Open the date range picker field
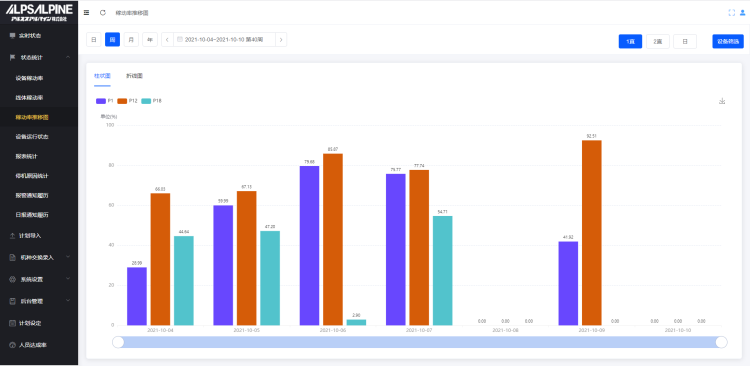This screenshot has height=366, width=750. (224, 40)
